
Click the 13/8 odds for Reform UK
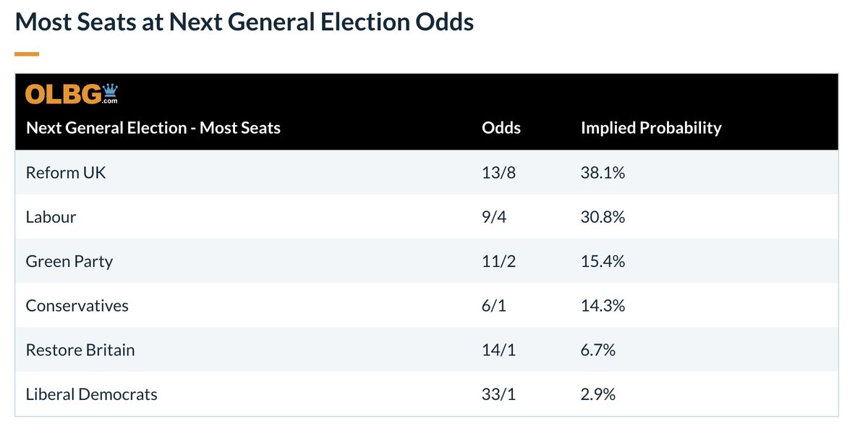pos(498,173)
